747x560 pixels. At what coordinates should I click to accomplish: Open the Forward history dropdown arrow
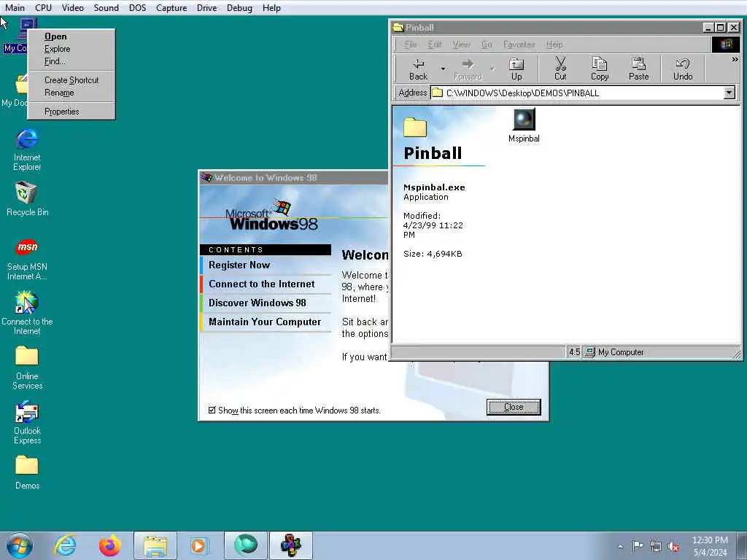click(x=492, y=69)
